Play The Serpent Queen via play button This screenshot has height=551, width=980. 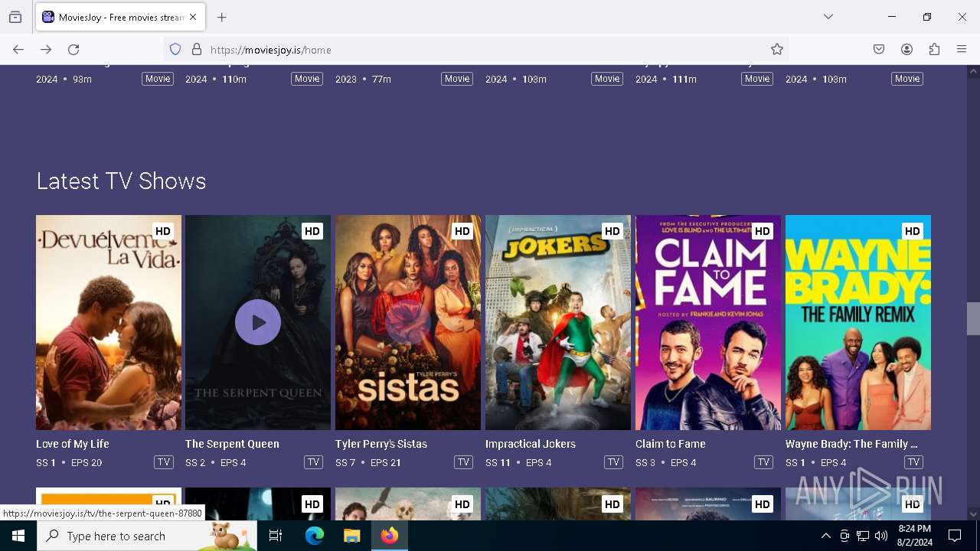[x=258, y=322]
